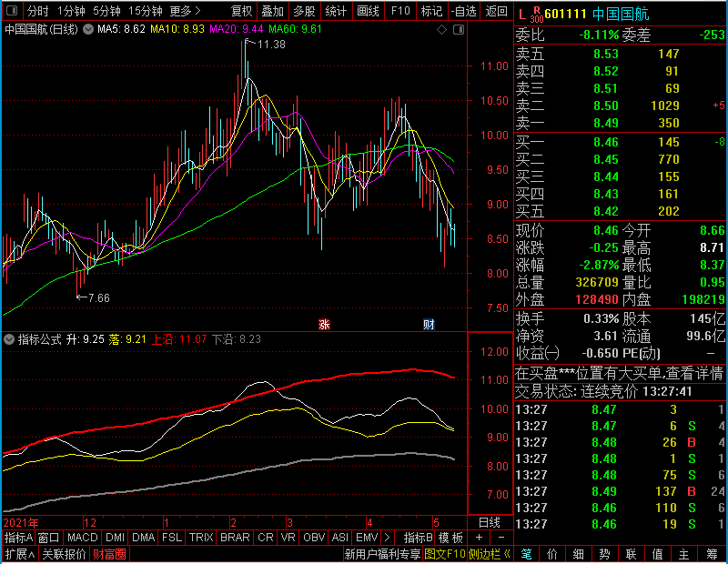Click the 卖二 volume 1029
This screenshot has height=564, width=728.
click(x=665, y=106)
